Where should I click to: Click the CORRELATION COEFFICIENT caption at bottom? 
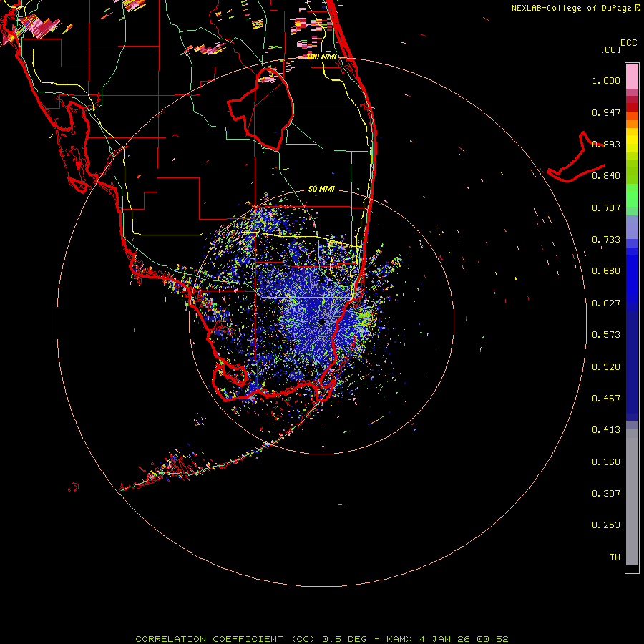pos(321,639)
